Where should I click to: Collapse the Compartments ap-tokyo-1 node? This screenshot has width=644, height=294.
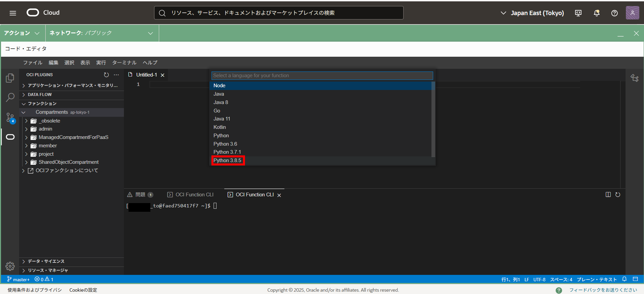pos(71,112)
